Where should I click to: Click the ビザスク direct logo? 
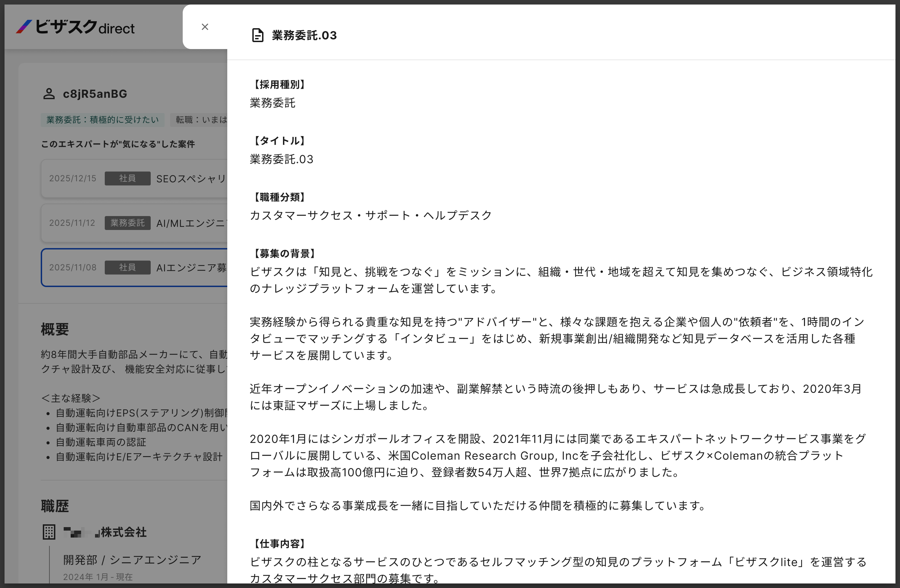[75, 27]
